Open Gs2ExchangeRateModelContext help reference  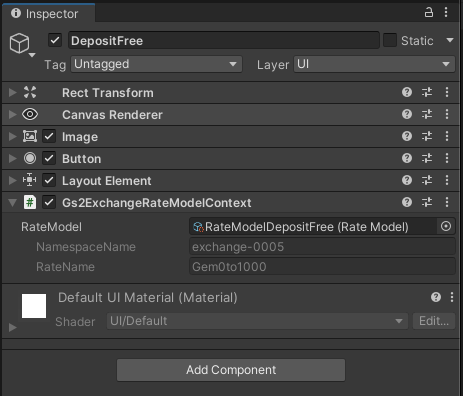point(407,202)
